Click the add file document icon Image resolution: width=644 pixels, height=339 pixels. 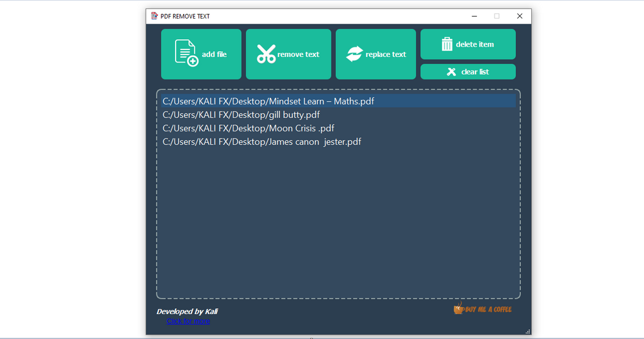[x=186, y=53]
